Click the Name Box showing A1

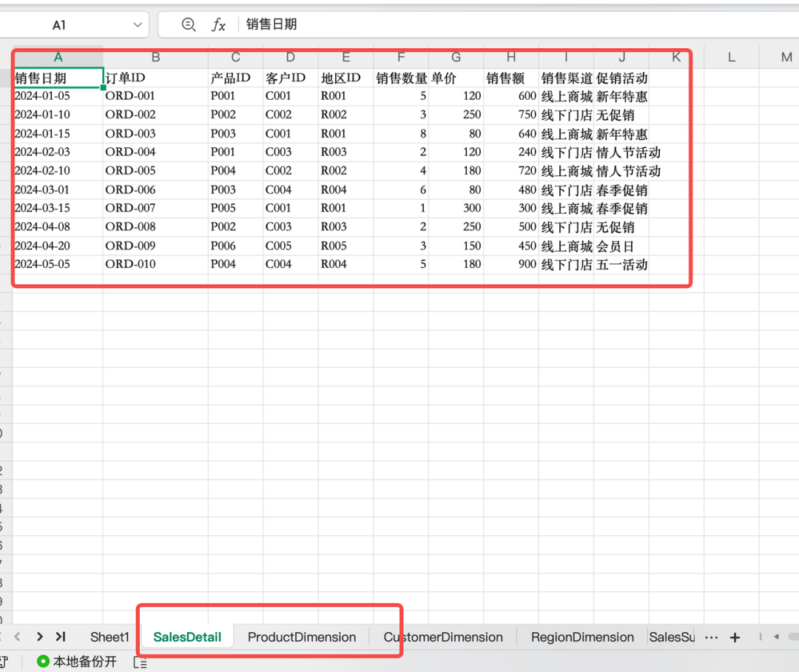[x=59, y=25]
